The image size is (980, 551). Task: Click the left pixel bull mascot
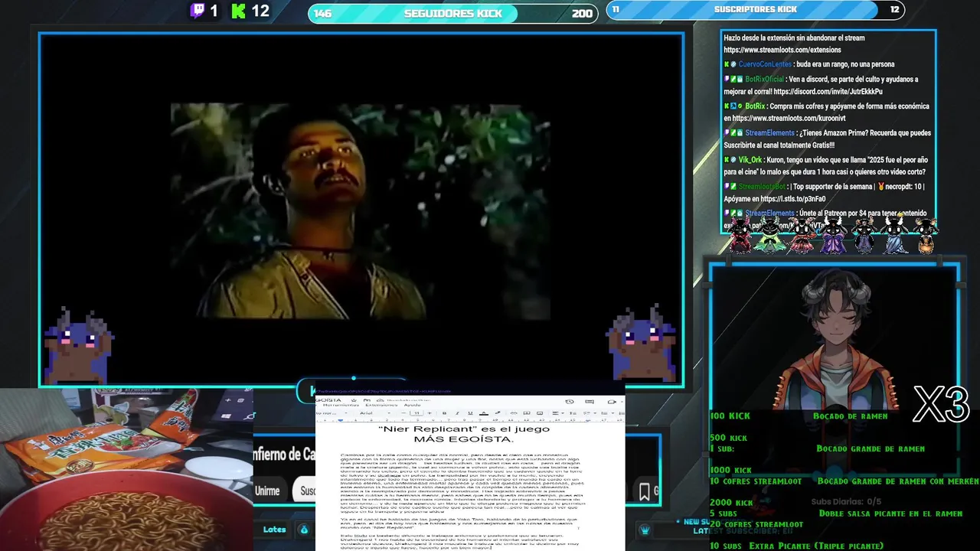[80, 346]
